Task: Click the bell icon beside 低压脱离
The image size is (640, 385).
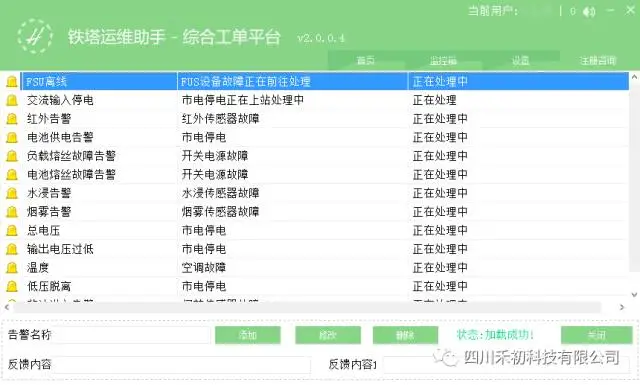Action: [12, 286]
